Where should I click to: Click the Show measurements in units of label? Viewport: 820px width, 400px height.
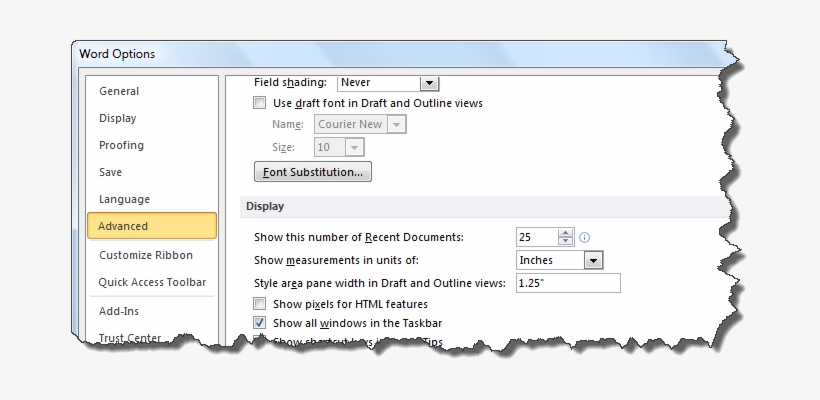[336, 260]
